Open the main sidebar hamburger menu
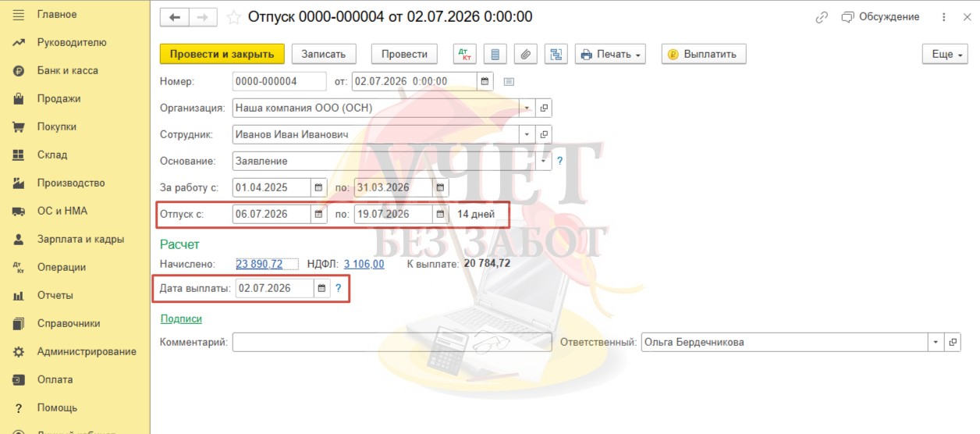 coord(19,15)
